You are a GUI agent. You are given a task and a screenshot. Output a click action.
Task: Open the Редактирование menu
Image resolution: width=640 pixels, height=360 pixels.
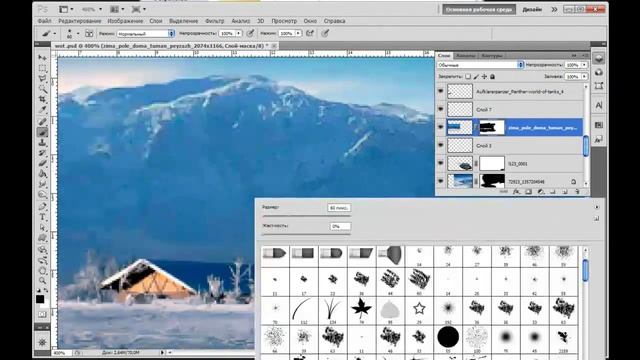tap(80, 21)
